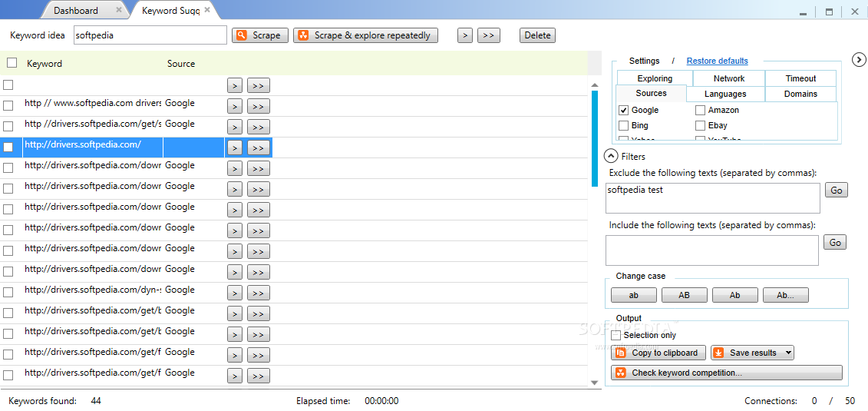Viewport: 868px width, 411px height.
Task: Copy results to clipboard
Action: [658, 353]
